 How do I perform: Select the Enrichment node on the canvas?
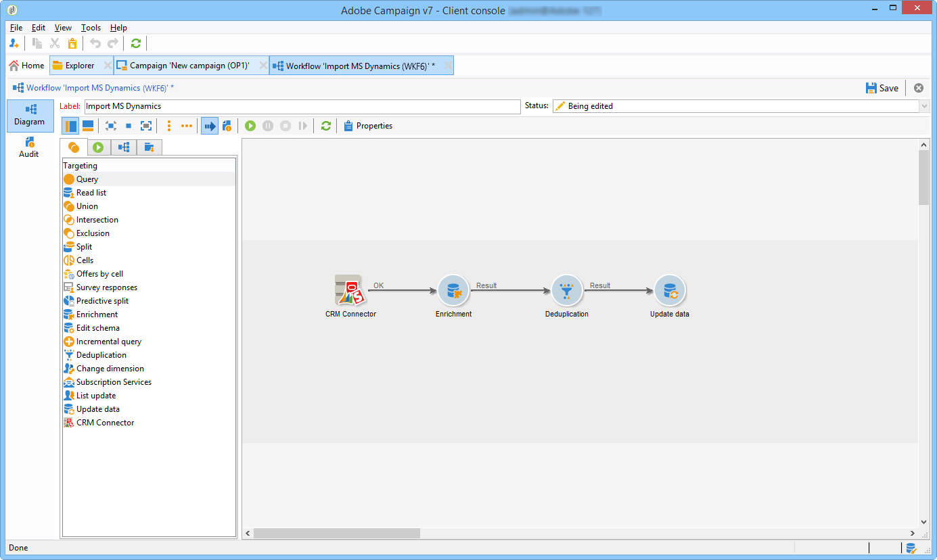[453, 291]
